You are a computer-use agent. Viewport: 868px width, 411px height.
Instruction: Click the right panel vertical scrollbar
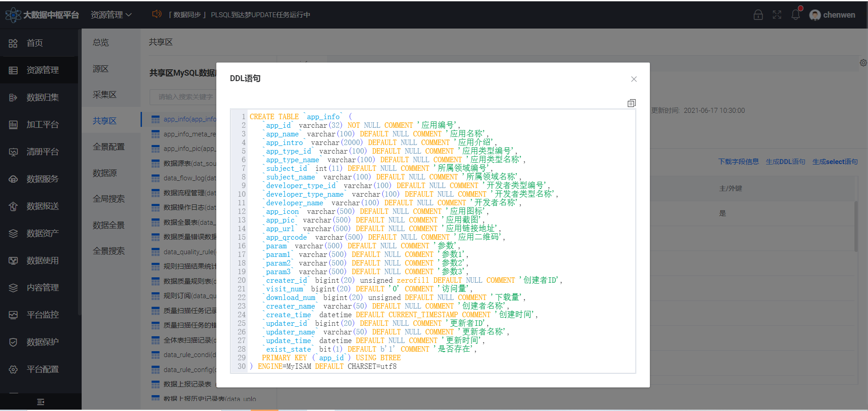[856, 227]
